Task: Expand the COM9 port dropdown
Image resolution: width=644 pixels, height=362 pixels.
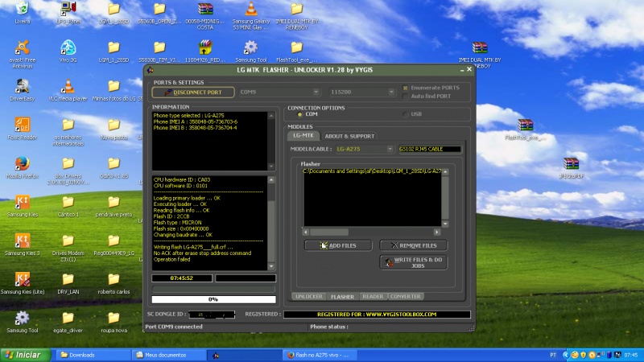Action: click(x=316, y=92)
